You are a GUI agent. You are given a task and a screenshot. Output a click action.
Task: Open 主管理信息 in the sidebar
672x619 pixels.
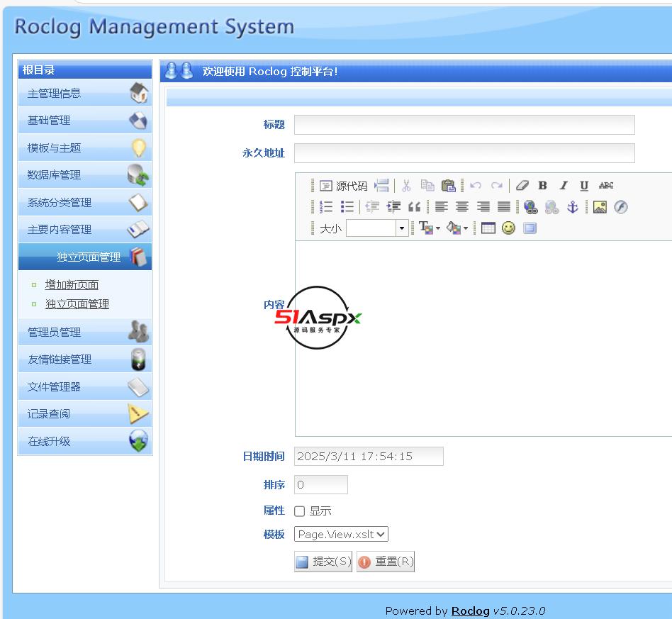pos(85,93)
